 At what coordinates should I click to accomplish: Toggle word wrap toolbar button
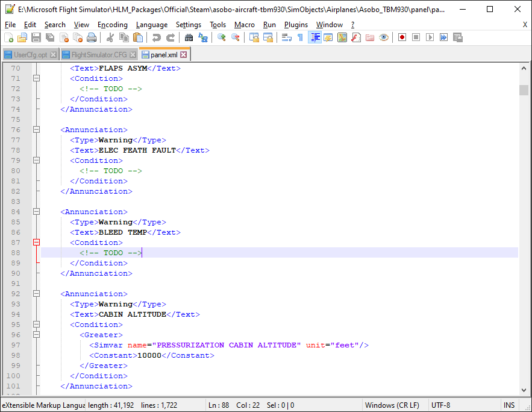(286, 37)
